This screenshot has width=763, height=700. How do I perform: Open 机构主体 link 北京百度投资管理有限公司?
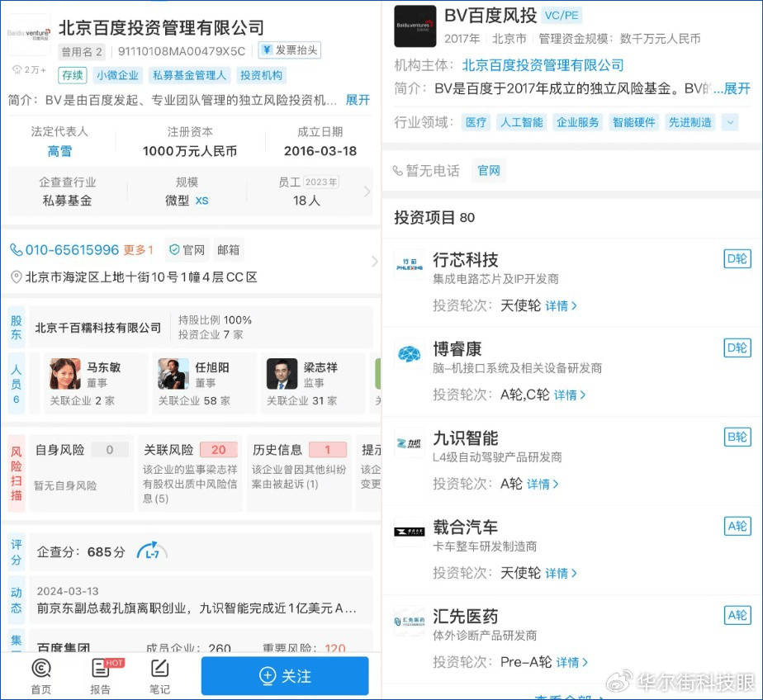tap(543, 65)
